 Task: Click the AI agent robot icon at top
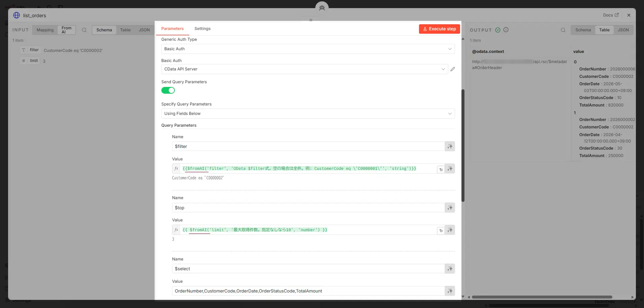pyautogui.click(x=322, y=8)
